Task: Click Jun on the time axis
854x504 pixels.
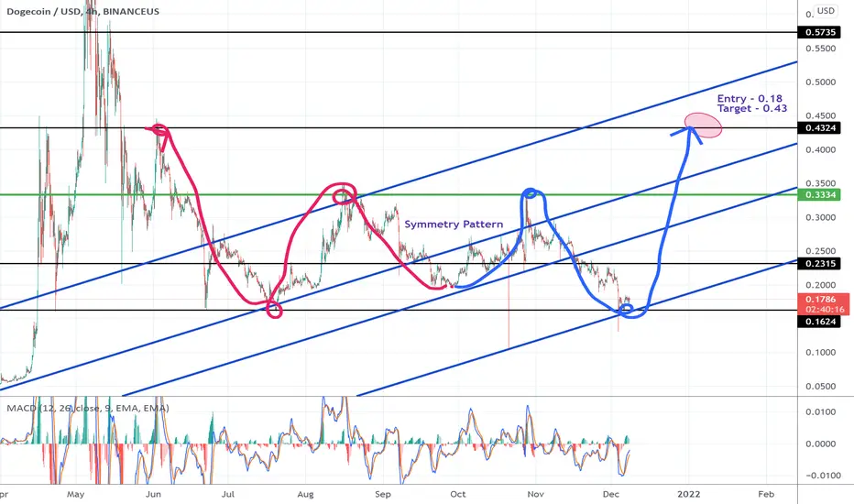Action: pyautogui.click(x=154, y=494)
